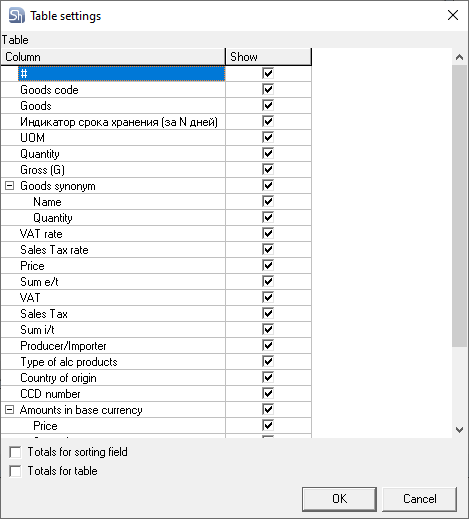Select the Column header
Viewport: 469px width, 519px height.
click(113, 57)
